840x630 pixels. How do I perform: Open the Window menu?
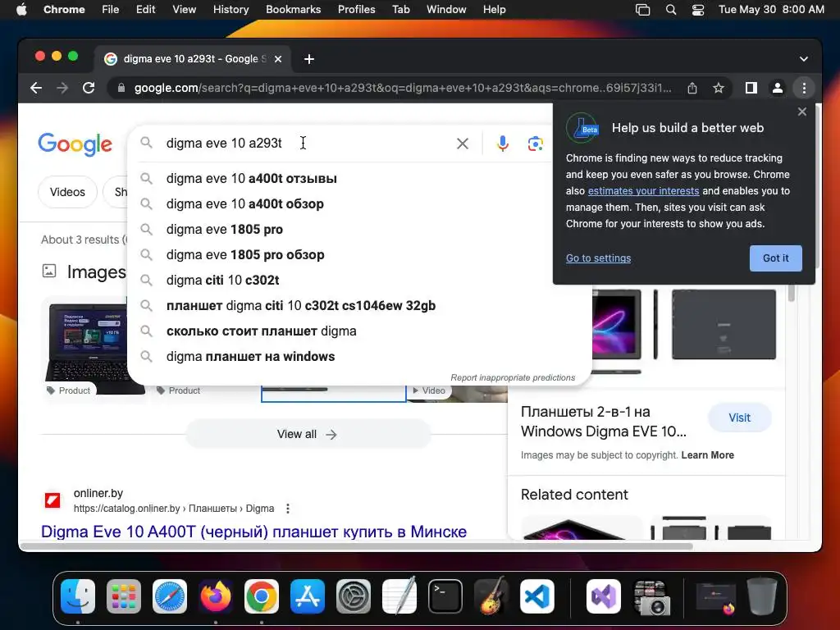point(446,10)
